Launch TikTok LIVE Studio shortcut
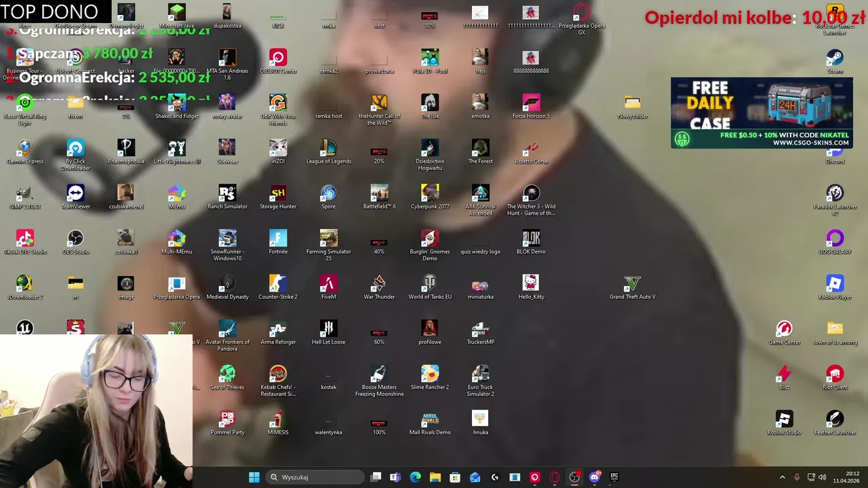The image size is (868, 488). tap(25, 242)
